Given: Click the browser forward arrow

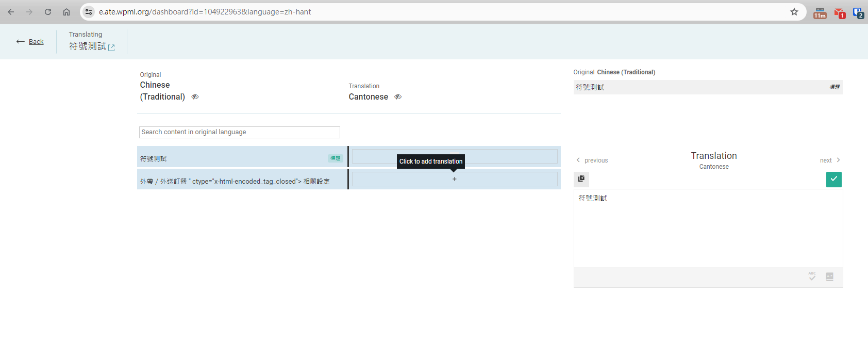Looking at the screenshot, I should point(29,12).
